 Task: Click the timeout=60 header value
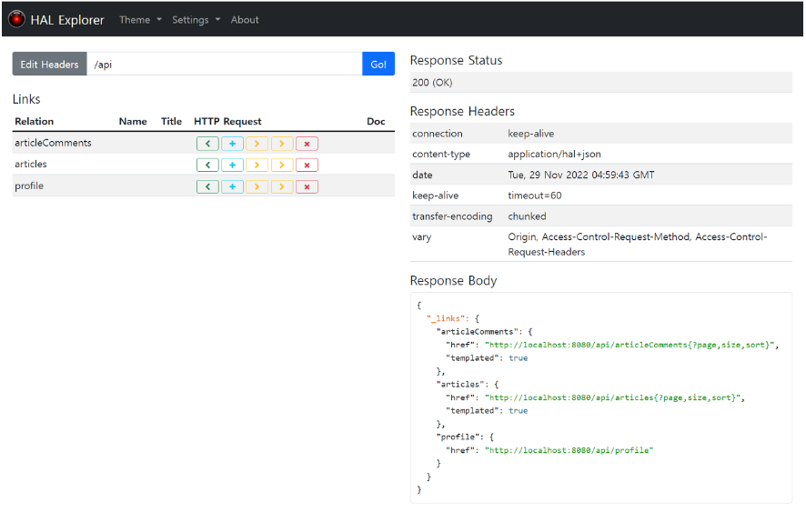tap(535, 196)
